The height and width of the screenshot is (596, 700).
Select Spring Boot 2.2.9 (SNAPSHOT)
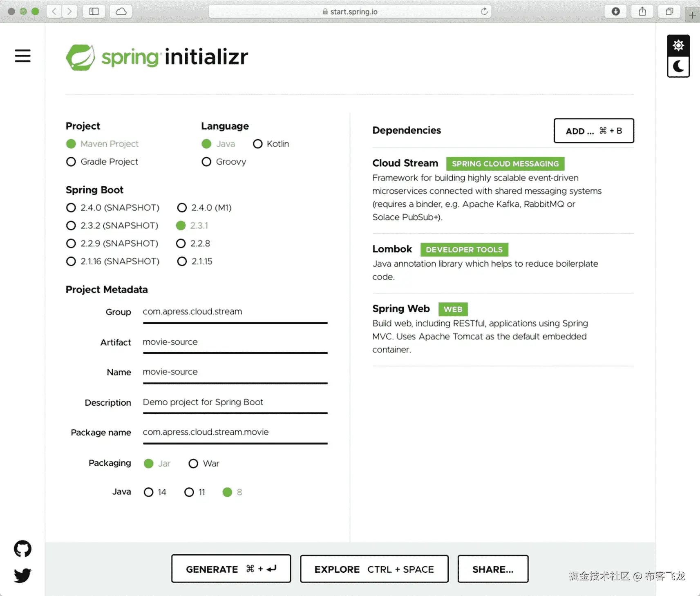pyautogui.click(x=112, y=243)
